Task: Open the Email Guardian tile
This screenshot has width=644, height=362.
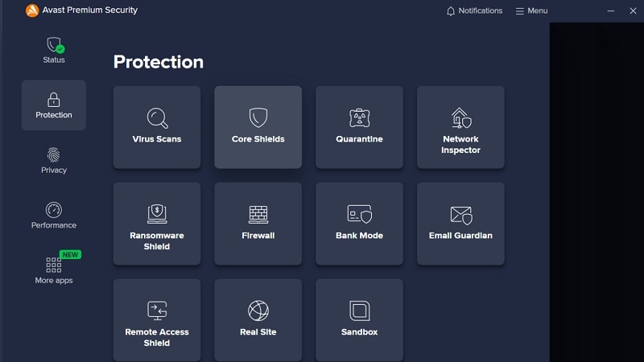Action: [460, 224]
